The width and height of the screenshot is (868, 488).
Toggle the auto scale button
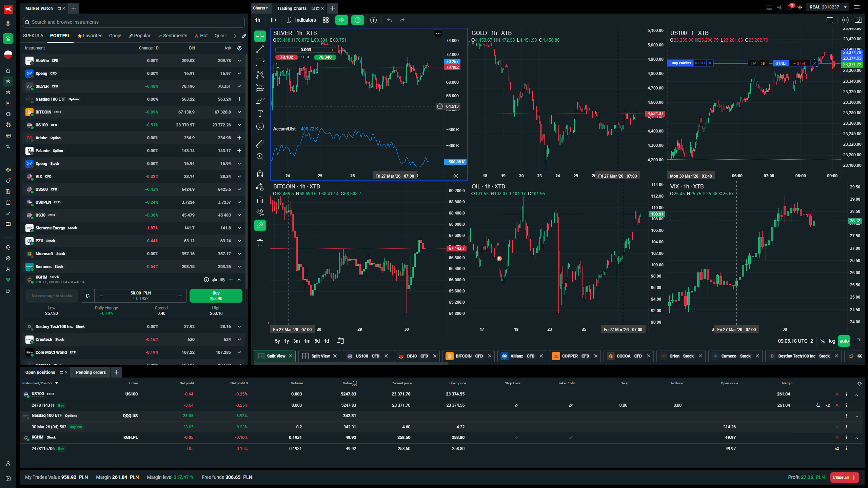(x=844, y=341)
